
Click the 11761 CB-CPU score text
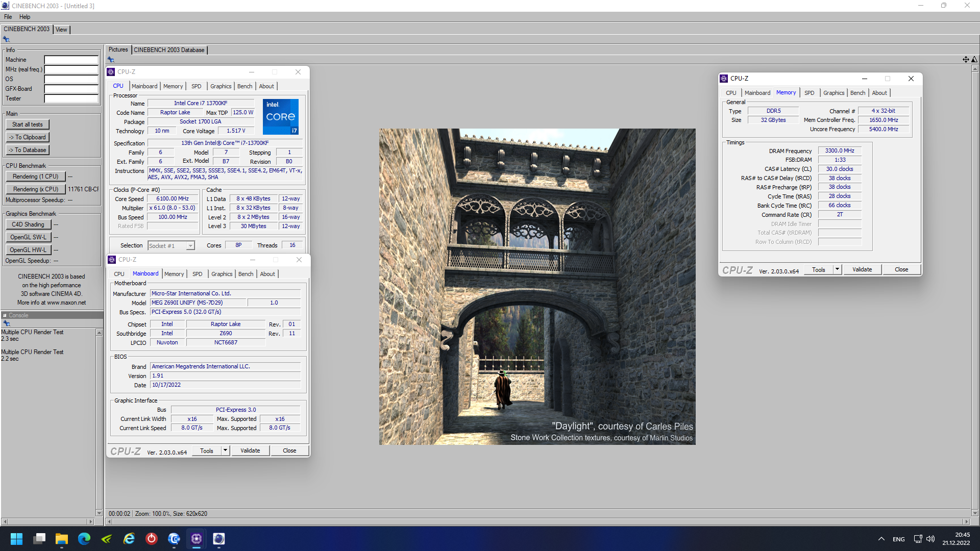[x=83, y=189]
